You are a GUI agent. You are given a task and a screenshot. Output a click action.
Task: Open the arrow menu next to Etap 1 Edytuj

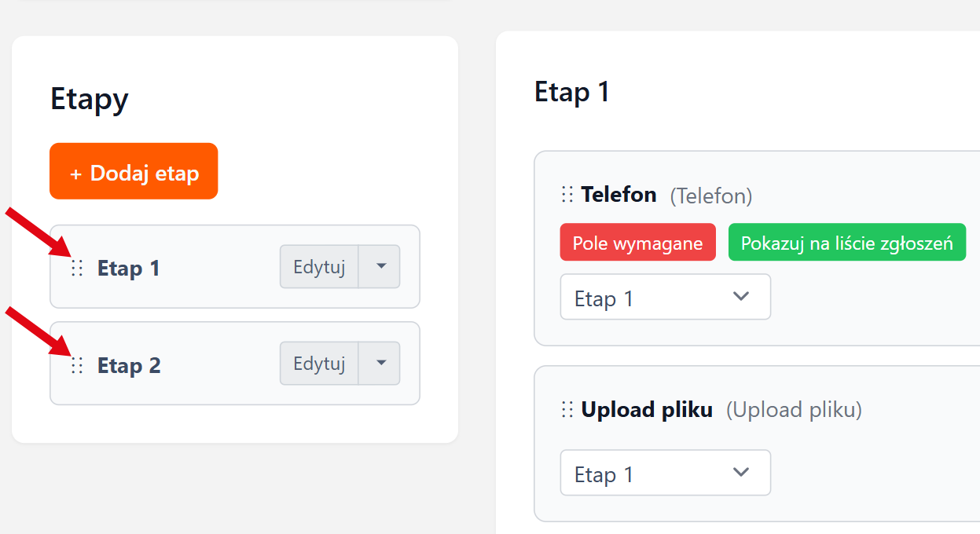[x=380, y=267]
